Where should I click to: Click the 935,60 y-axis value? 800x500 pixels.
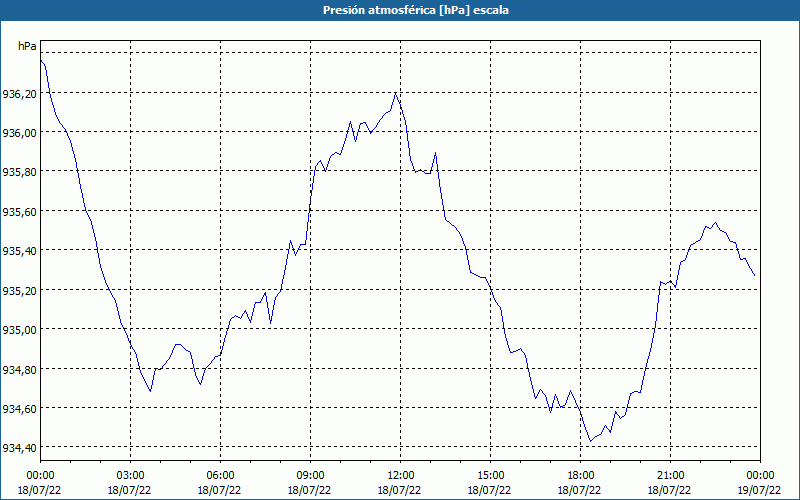click(x=19, y=211)
